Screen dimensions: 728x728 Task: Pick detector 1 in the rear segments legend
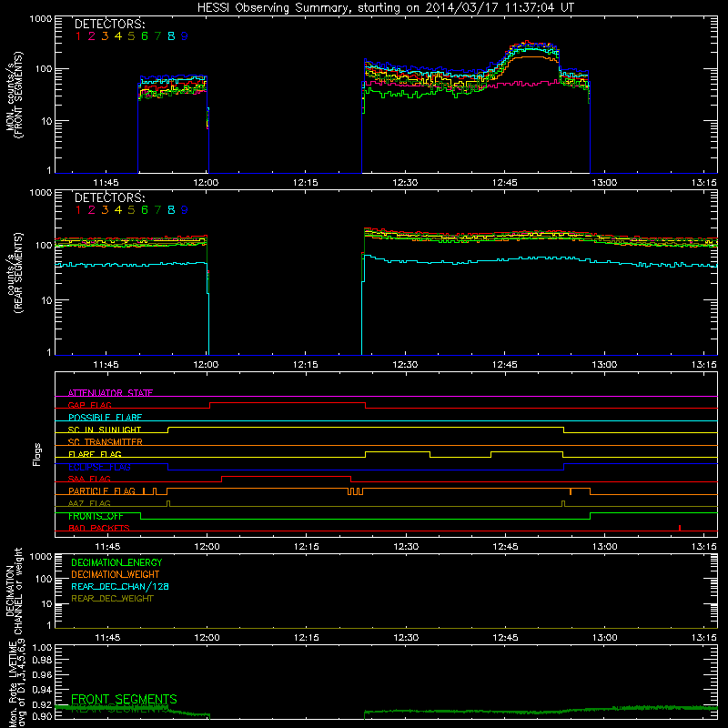tap(78, 210)
